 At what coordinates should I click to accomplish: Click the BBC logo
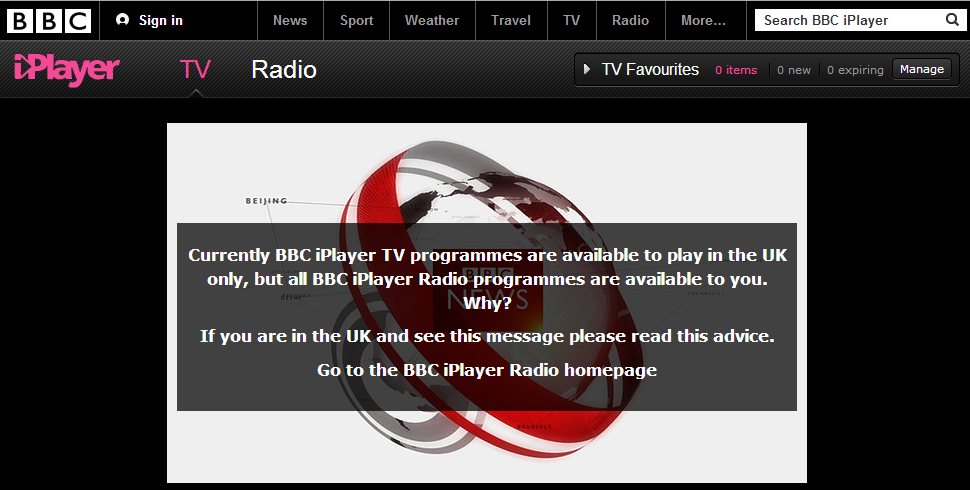click(49, 20)
